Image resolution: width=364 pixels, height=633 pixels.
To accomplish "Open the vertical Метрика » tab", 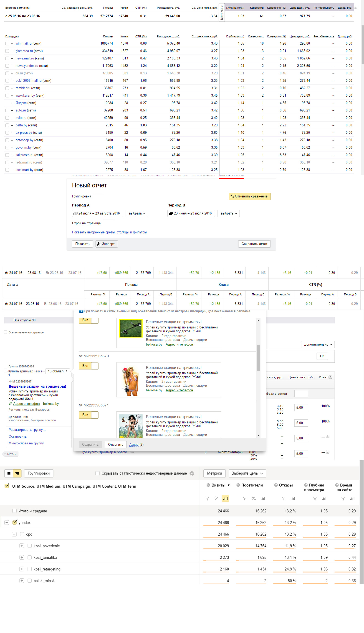I will 222,13.
